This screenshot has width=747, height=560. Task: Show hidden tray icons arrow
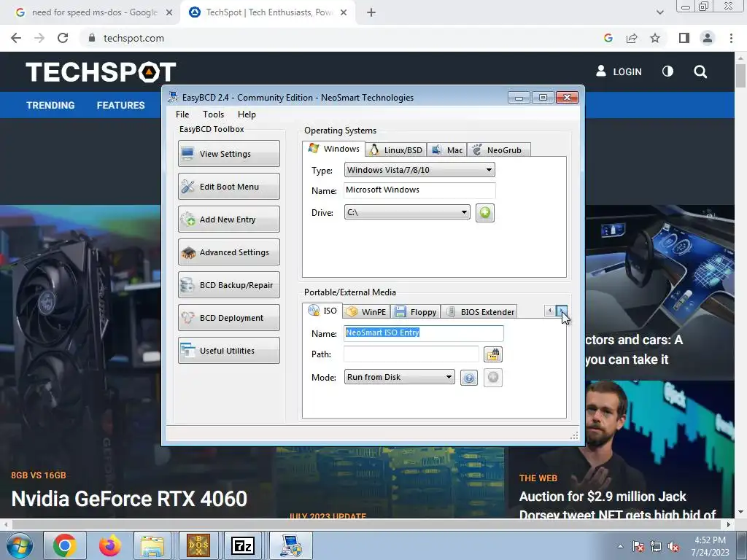coord(620,547)
